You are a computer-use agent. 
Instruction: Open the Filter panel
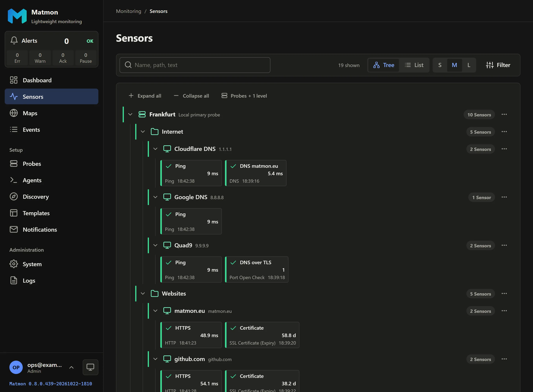498,65
